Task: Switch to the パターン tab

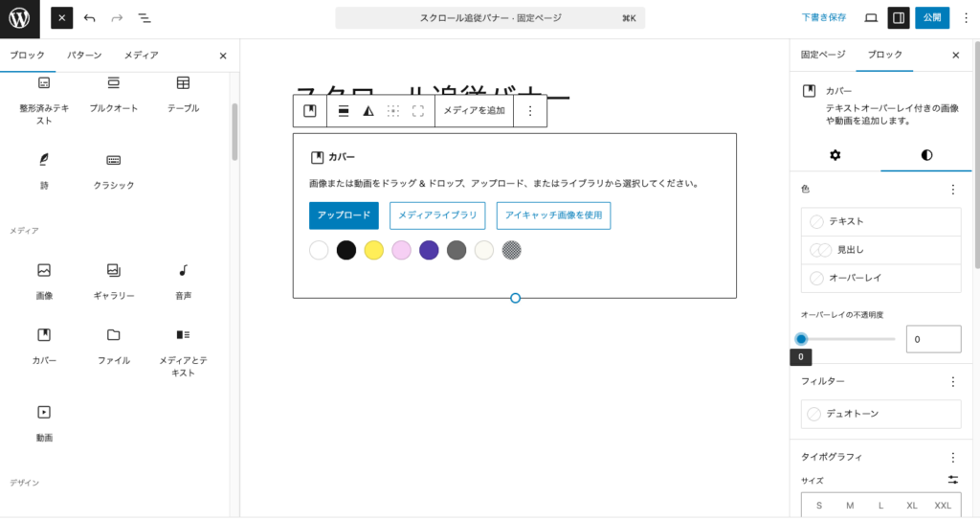Action: pyautogui.click(x=84, y=55)
